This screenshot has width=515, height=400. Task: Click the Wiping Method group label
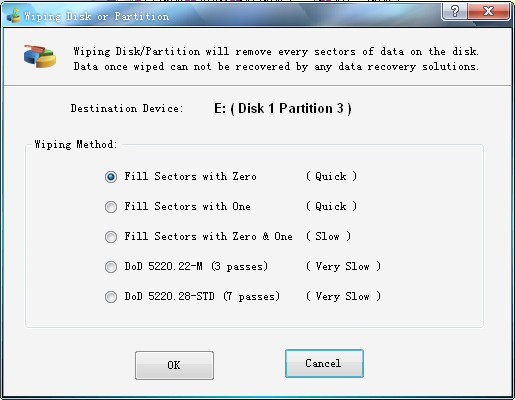[x=76, y=144]
